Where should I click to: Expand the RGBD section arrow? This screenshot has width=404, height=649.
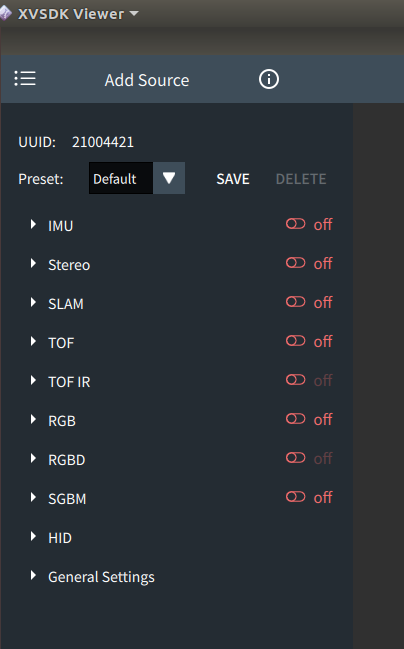(33, 458)
